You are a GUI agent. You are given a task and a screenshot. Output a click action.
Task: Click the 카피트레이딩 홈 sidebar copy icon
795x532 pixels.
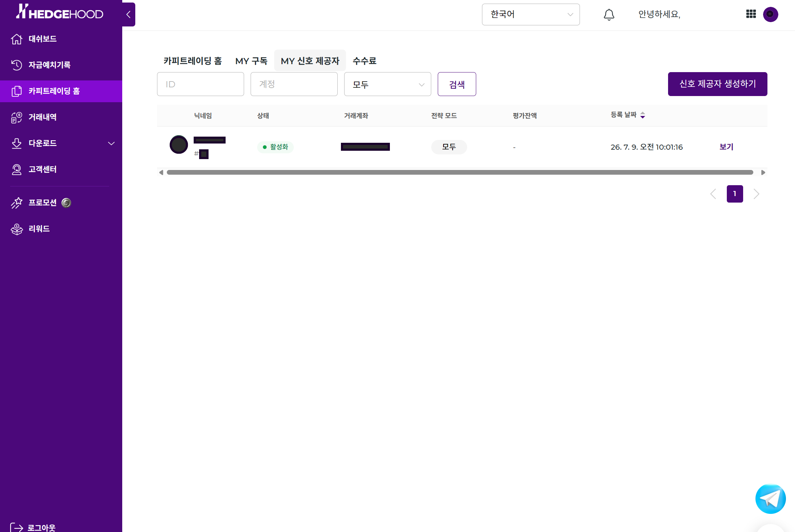17,91
